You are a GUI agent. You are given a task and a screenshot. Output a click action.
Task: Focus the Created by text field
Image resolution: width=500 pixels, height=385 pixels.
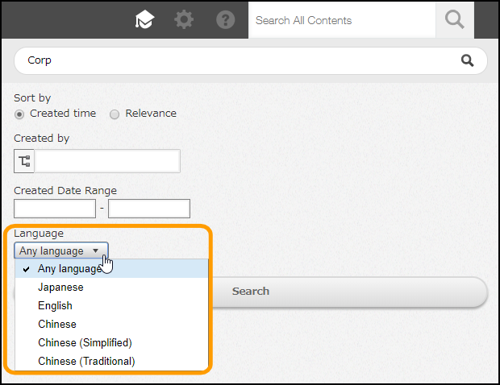point(107,161)
